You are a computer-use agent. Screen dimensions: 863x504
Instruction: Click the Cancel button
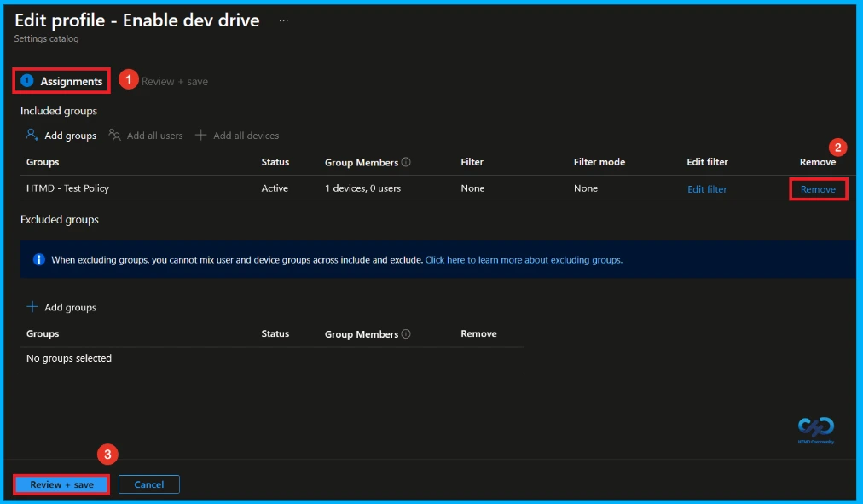point(149,484)
